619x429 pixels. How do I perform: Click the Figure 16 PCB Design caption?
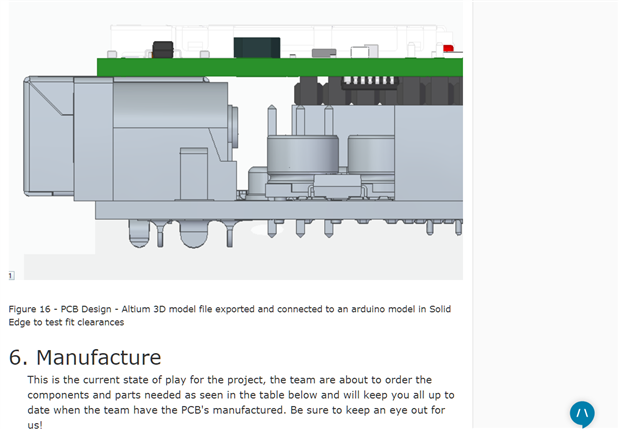tap(229, 315)
